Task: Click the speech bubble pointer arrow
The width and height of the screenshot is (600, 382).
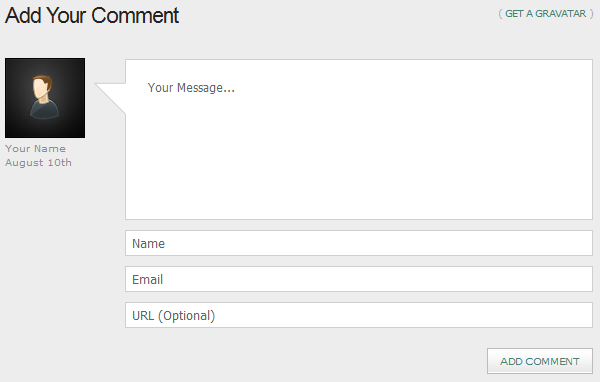Action: pos(110,98)
